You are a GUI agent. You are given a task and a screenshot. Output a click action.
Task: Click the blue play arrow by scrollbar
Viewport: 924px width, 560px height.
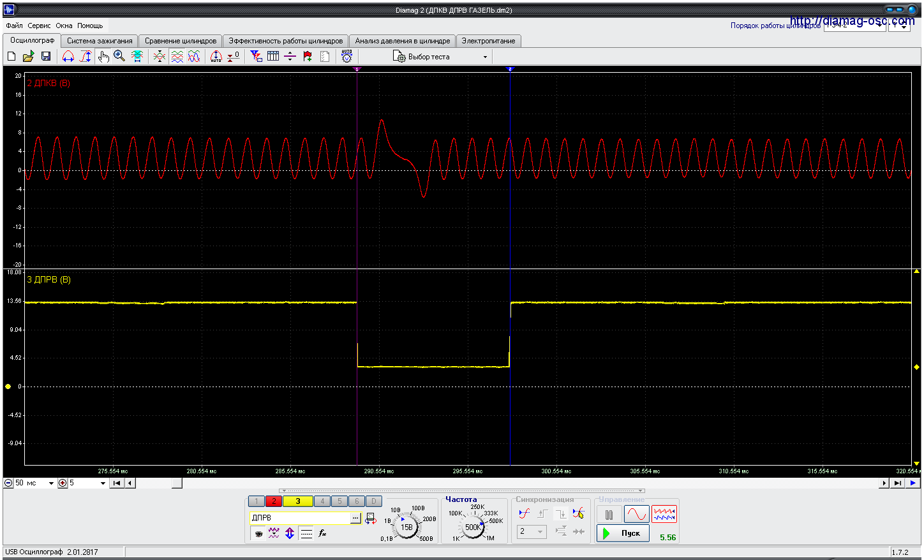[913, 483]
